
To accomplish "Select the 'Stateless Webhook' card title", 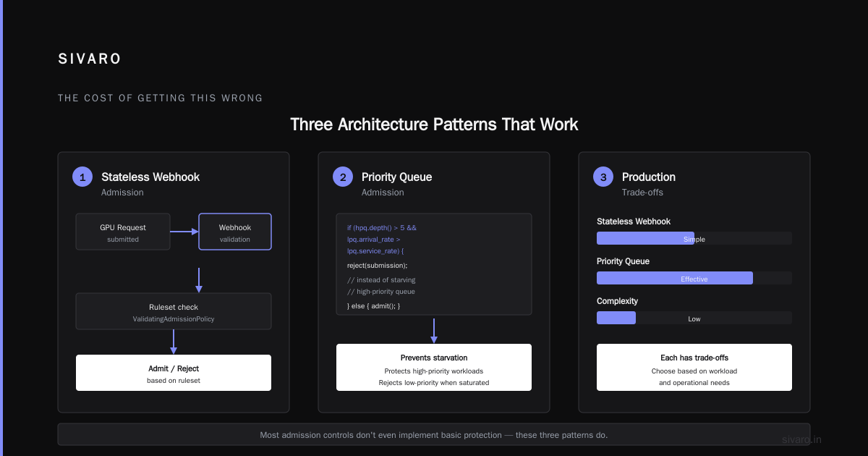I will (x=150, y=177).
